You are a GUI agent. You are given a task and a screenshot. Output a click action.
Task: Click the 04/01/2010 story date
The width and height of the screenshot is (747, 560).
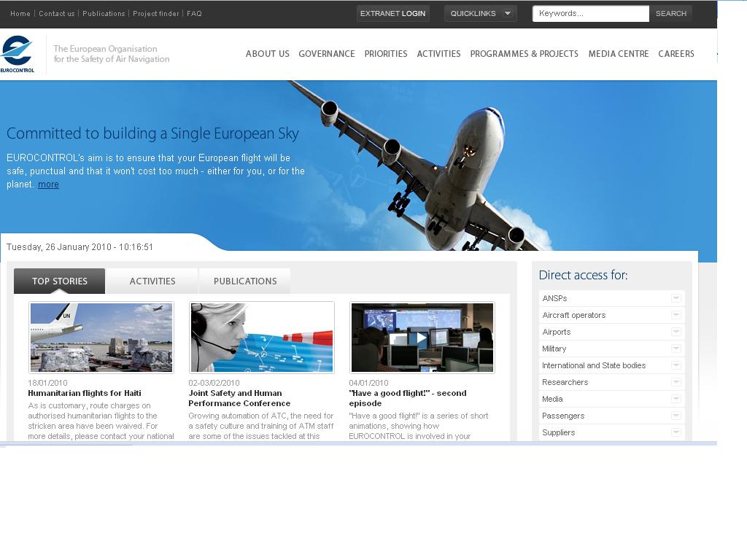coord(368,383)
